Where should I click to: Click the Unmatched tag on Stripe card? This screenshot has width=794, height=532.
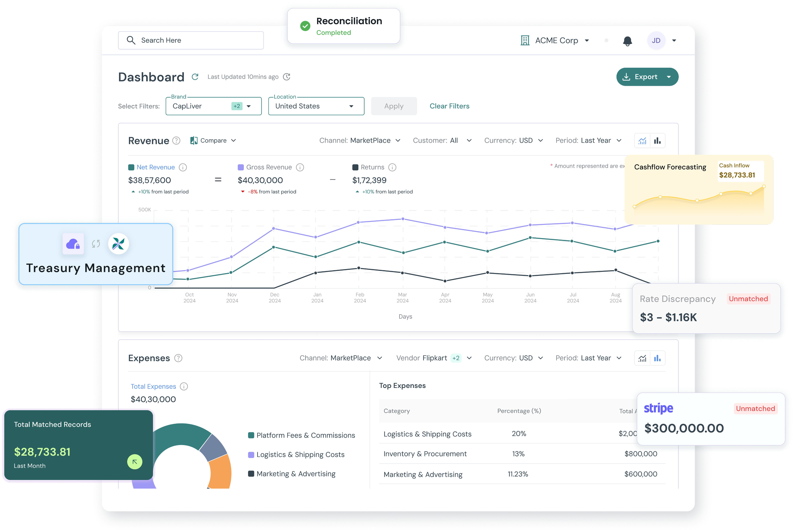point(755,409)
